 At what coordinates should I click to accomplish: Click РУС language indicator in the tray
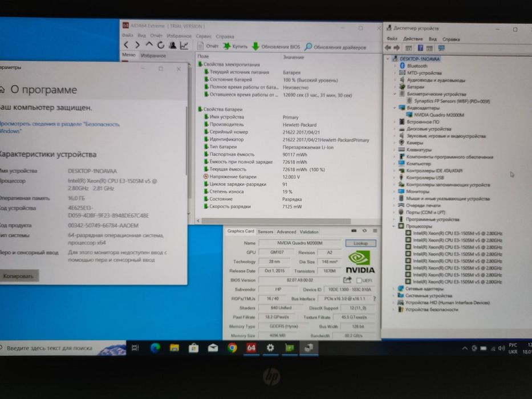(513, 345)
